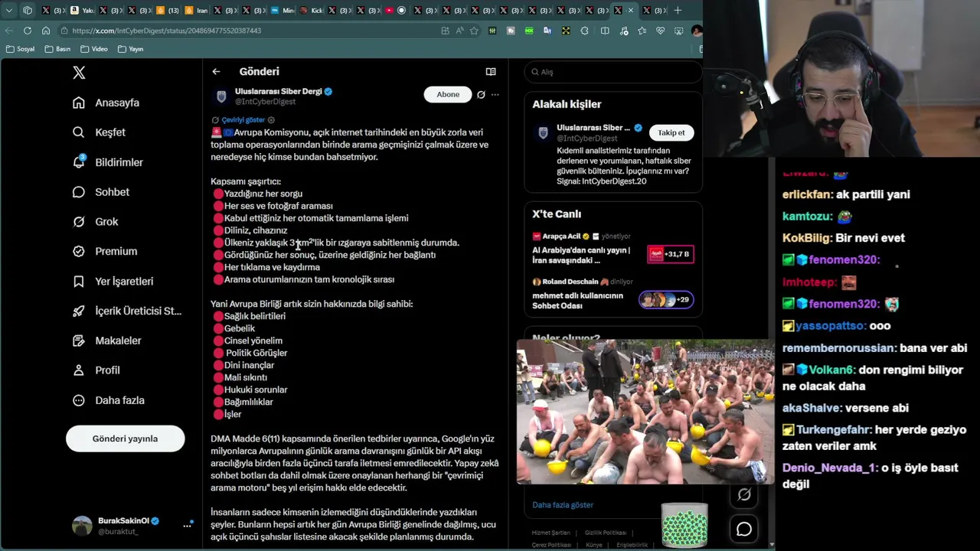Image resolution: width=980 pixels, height=551 pixels.
Task: Click overlaid protest video thumbnail
Action: click(645, 412)
